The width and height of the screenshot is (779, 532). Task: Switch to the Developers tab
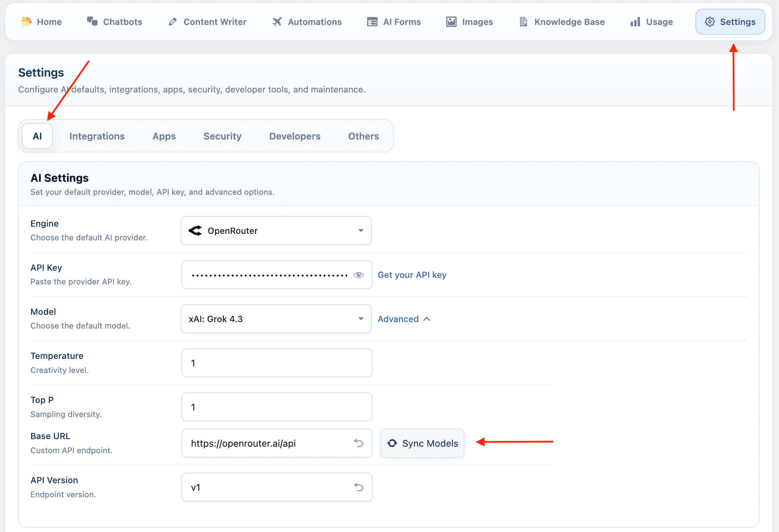click(295, 136)
